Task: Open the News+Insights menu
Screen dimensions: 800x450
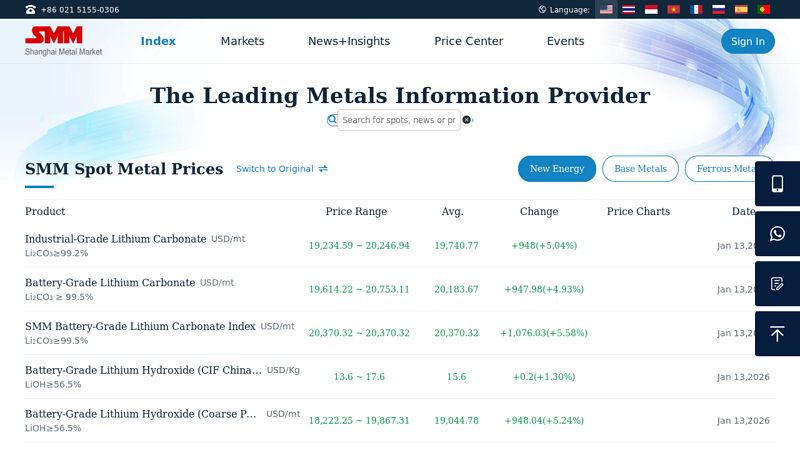Action: (x=349, y=41)
